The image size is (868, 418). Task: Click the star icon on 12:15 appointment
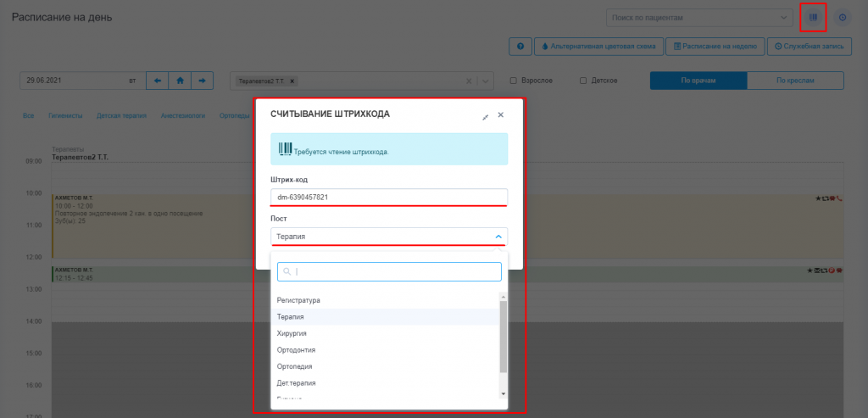(811, 270)
